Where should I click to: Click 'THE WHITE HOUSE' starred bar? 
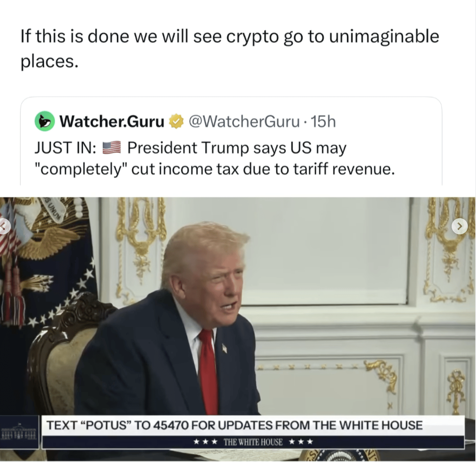(x=253, y=442)
